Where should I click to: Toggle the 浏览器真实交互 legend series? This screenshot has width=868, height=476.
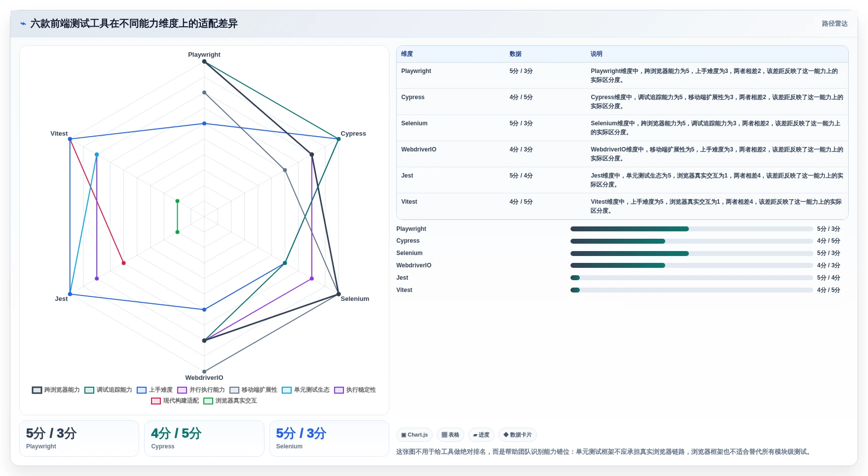230,401
